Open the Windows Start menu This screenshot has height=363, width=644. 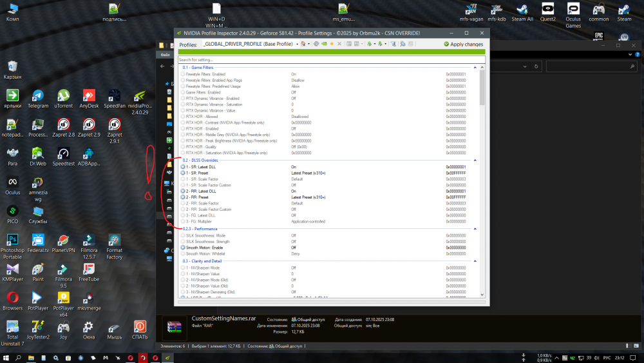coord(6,357)
